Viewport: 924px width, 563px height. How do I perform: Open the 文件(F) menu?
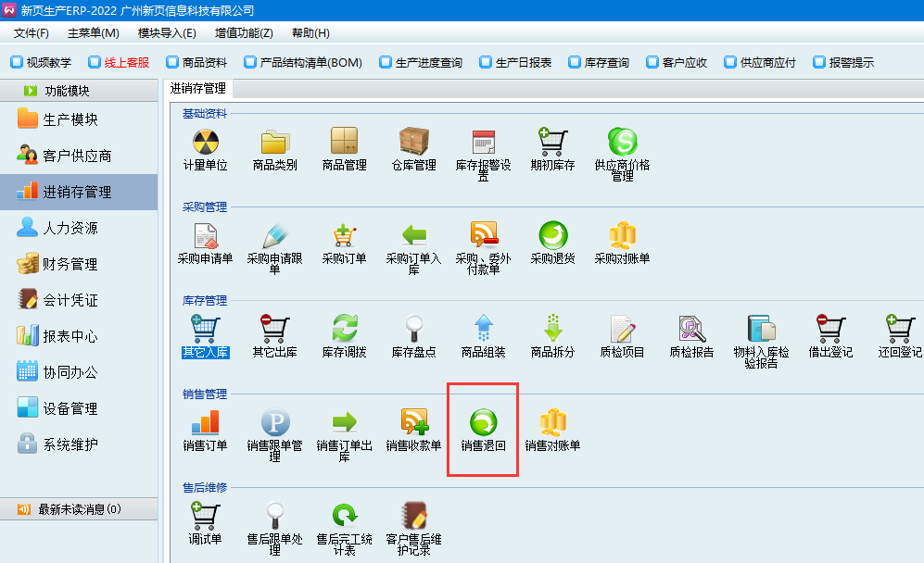[x=32, y=33]
